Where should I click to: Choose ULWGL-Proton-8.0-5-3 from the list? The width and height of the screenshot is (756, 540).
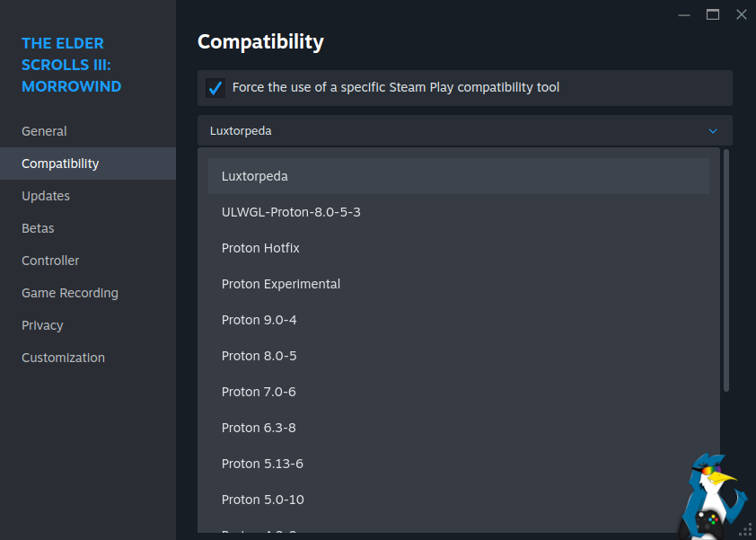click(x=291, y=212)
